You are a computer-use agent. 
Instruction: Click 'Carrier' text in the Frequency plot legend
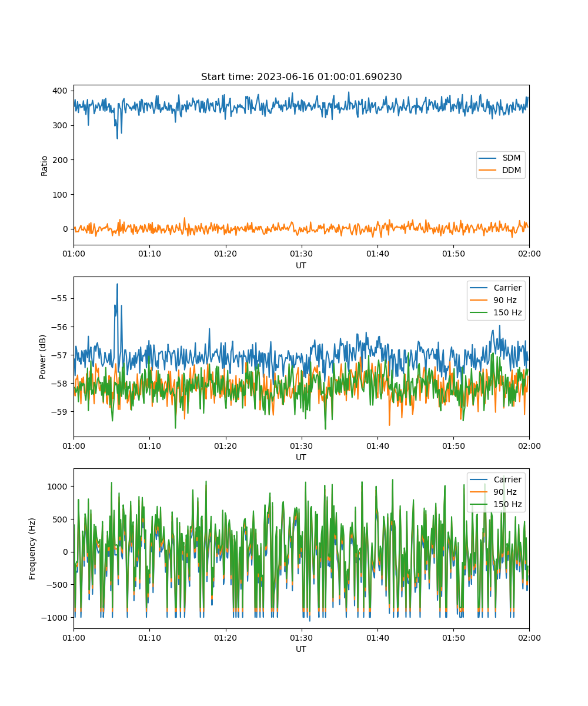click(x=507, y=479)
